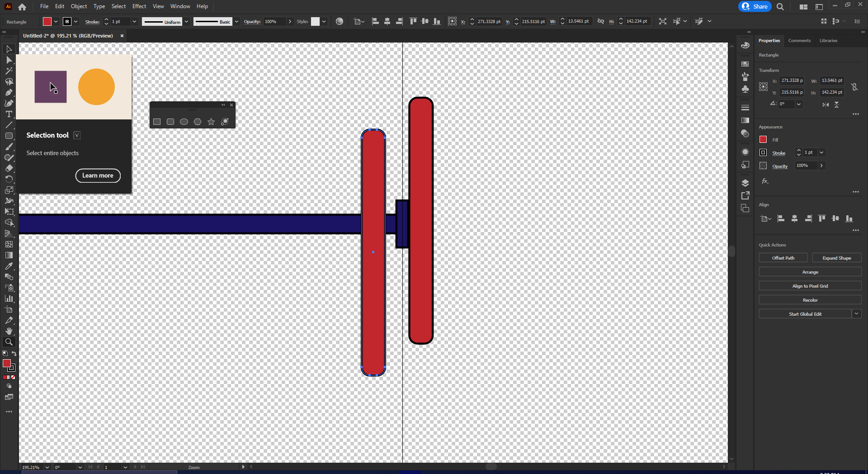
Task: Align selected object horizontally center in Align section
Action: coord(794,218)
